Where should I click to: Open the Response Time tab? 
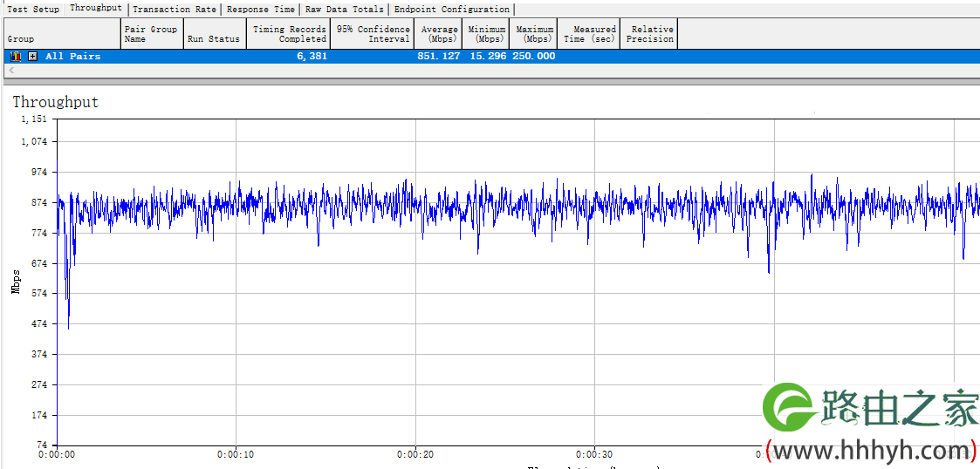(261, 10)
